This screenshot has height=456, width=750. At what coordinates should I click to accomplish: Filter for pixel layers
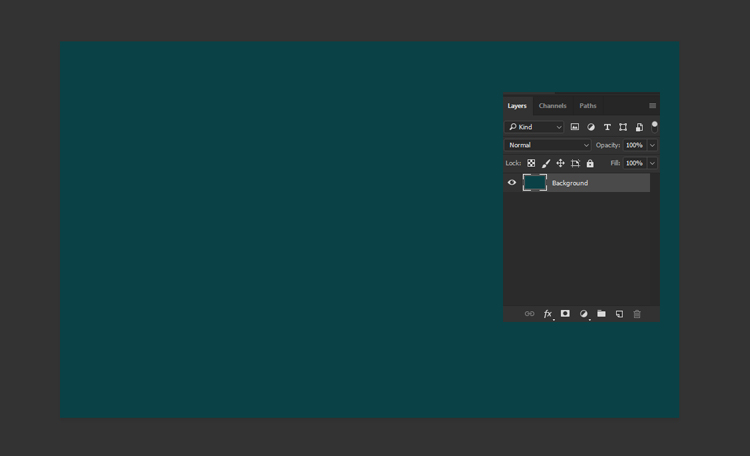575,127
